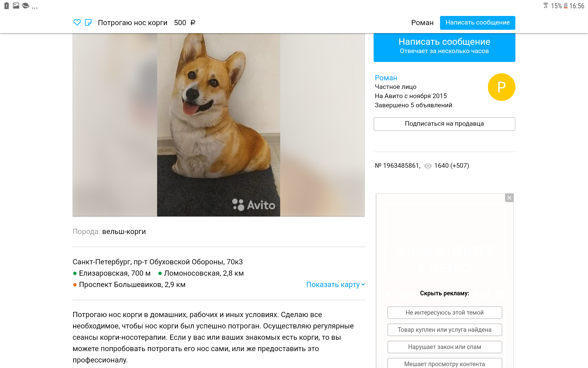Subscribe via Подписаться на продавца button

444,124
